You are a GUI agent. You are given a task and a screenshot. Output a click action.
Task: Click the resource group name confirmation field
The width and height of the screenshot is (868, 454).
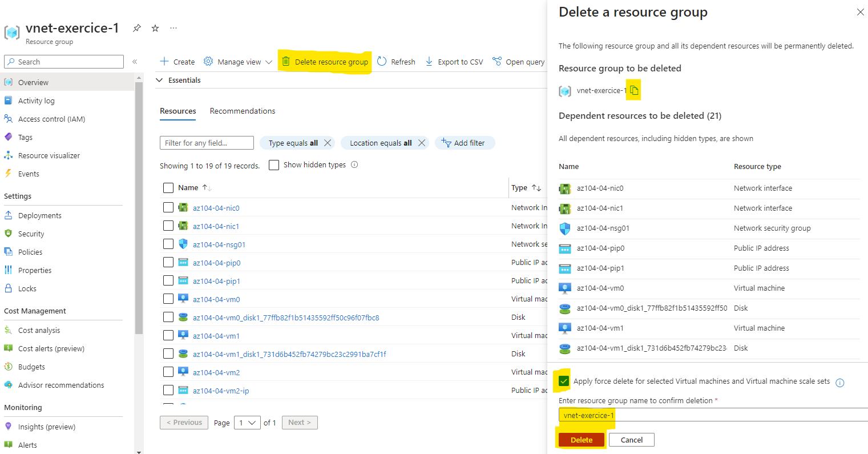pyautogui.click(x=713, y=415)
